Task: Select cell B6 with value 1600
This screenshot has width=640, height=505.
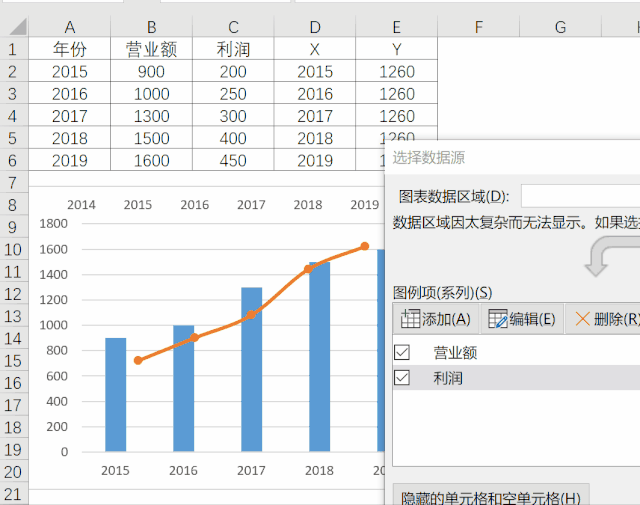Action: pos(151,160)
